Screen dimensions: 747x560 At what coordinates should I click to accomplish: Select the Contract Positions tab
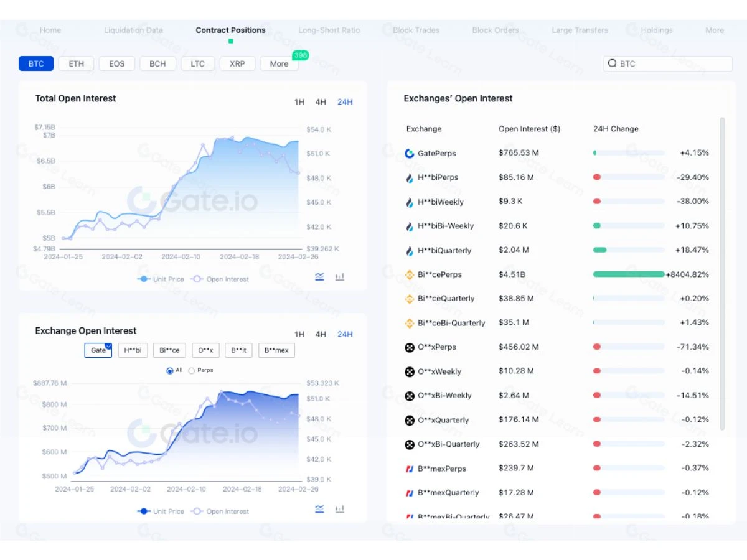click(x=230, y=30)
